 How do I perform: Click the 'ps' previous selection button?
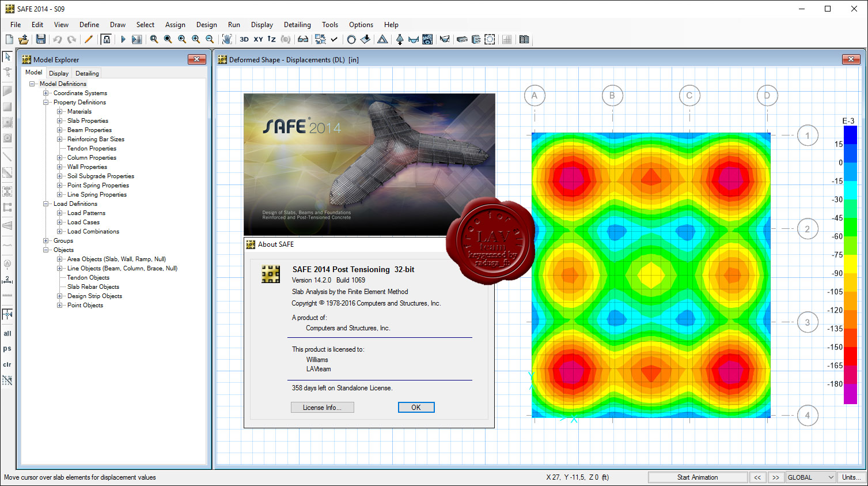coord(7,348)
